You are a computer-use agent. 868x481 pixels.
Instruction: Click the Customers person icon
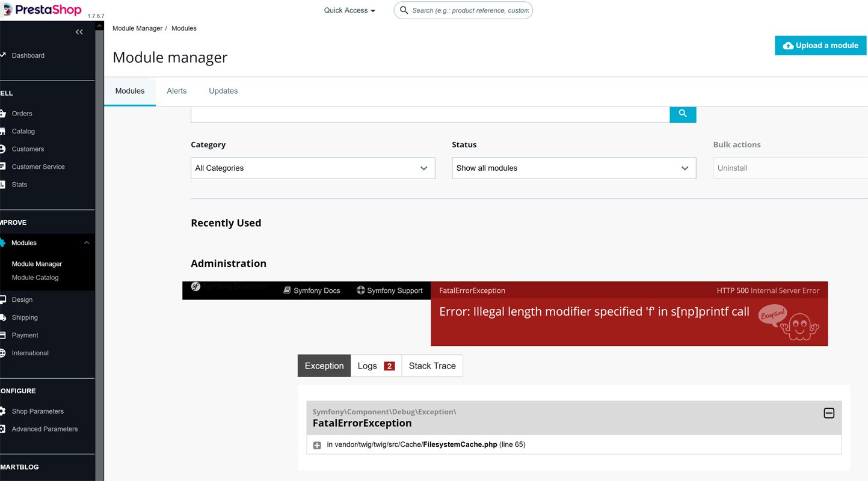(x=3, y=149)
